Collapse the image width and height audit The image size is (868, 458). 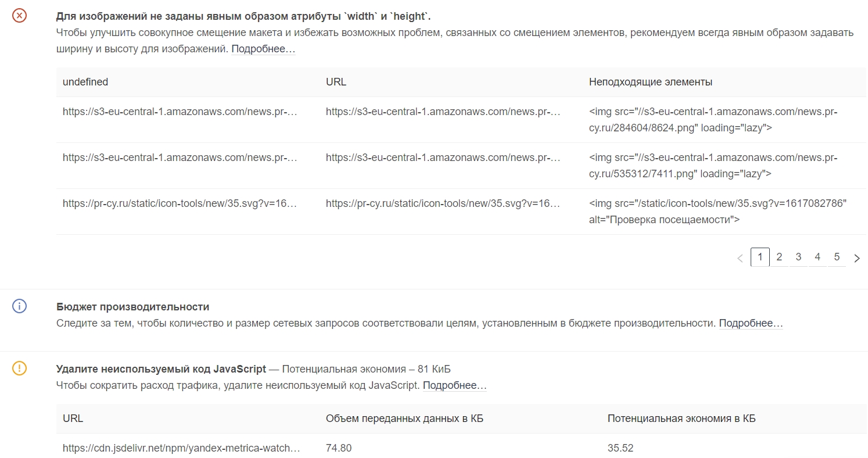coord(243,16)
